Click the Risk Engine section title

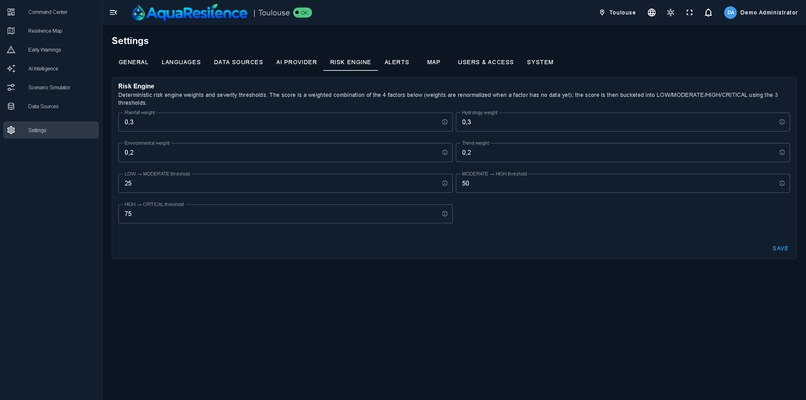[x=136, y=86]
